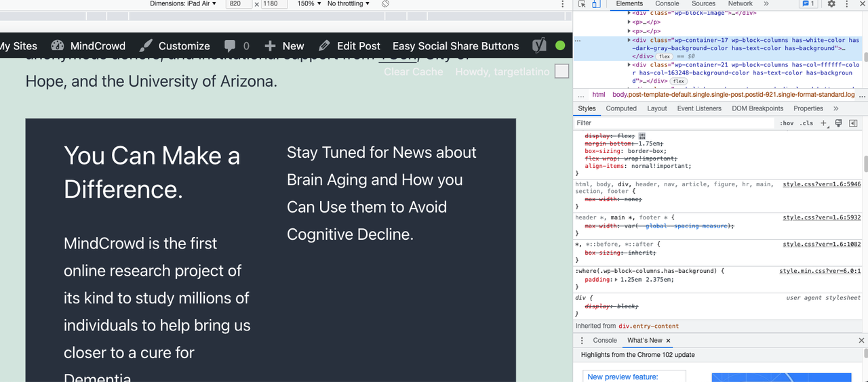Toggle the .cls element classes button
This screenshot has height=382, width=868.
806,123
